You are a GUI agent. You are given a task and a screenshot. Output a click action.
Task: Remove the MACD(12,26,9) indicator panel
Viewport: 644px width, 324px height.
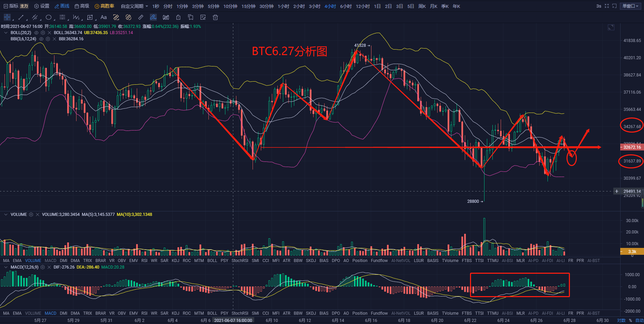tap(49, 267)
